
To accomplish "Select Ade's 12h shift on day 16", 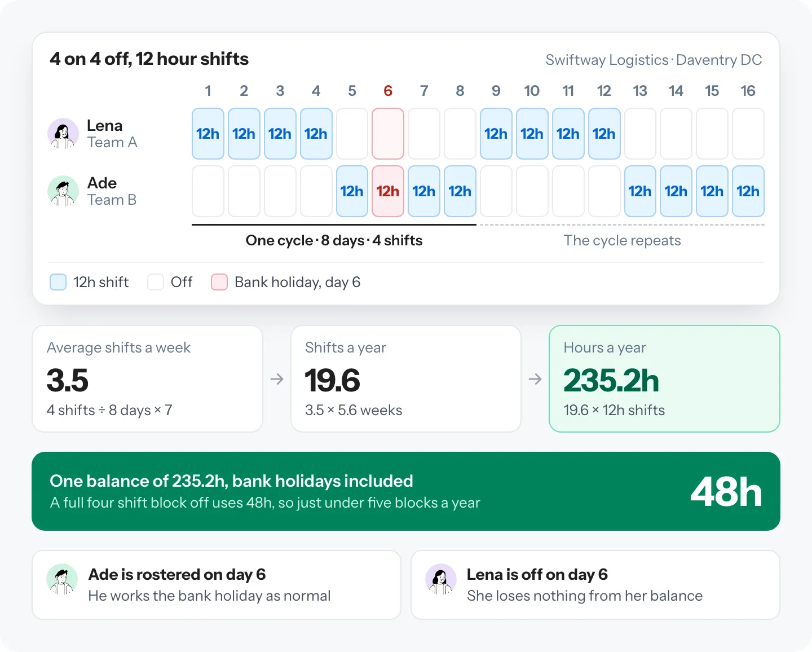I will coord(748,191).
